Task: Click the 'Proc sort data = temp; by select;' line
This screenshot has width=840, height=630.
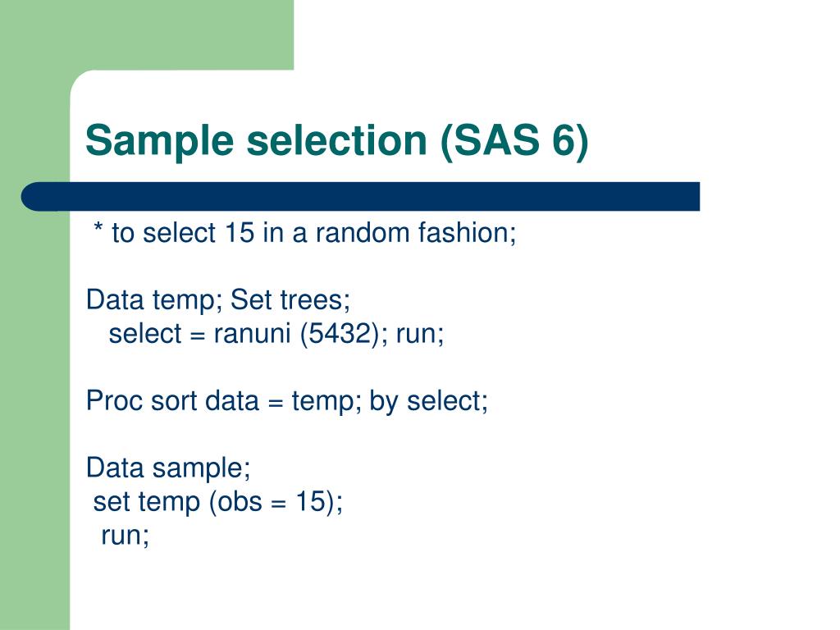Action: tap(287, 401)
